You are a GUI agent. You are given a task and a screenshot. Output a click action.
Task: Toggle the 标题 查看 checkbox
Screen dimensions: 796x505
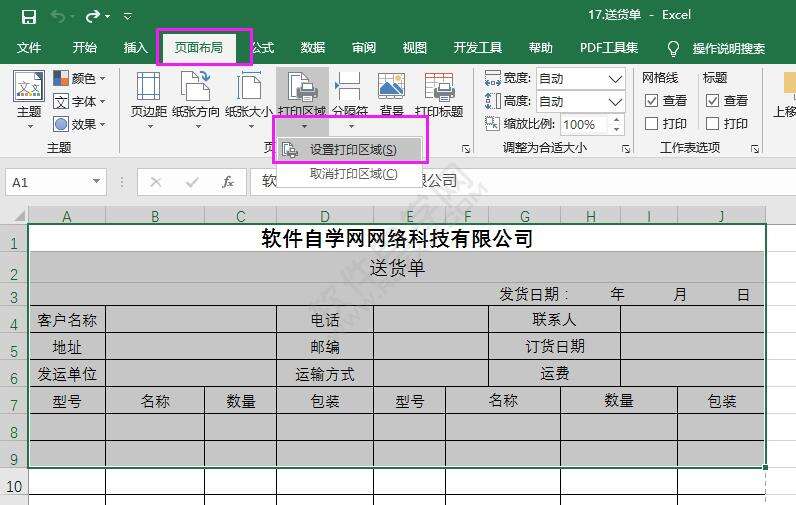(x=712, y=100)
